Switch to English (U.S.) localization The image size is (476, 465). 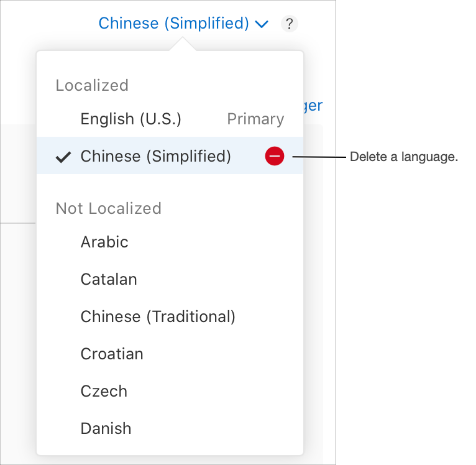point(131,119)
